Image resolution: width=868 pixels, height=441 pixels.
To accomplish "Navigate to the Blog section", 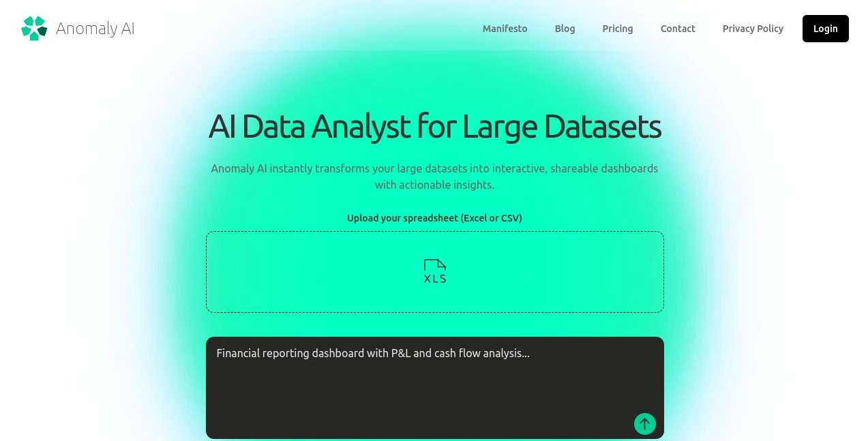I will pyautogui.click(x=565, y=29).
